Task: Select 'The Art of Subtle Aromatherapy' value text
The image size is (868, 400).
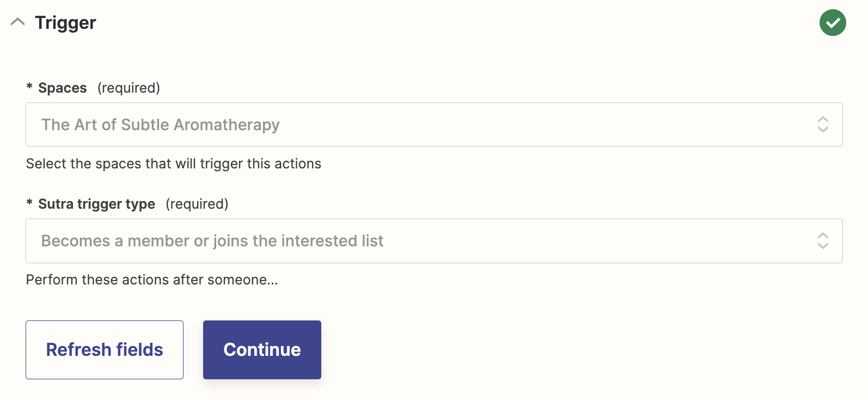Action: [161, 125]
